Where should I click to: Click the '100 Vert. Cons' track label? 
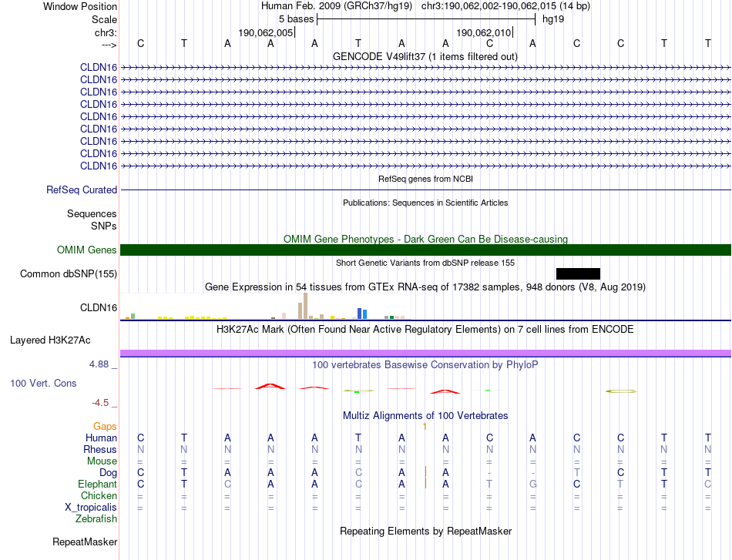click(x=43, y=383)
